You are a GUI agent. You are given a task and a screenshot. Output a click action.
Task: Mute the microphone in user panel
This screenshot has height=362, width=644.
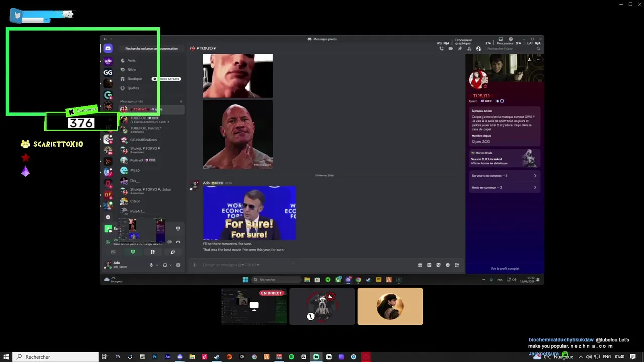tap(151, 265)
